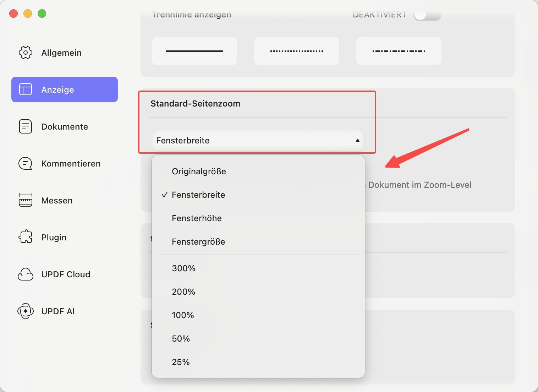Click the Plugin puzzle piece icon
Viewport: 538px width, 392px height.
(x=26, y=237)
